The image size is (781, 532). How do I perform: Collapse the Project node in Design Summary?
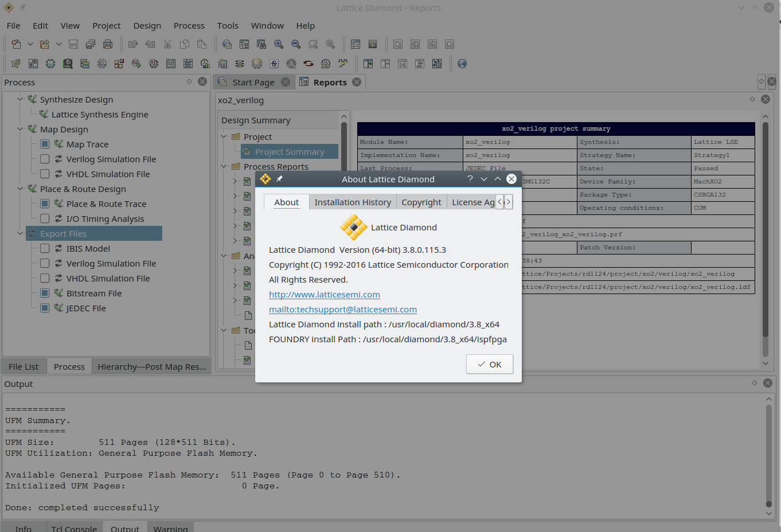click(x=224, y=136)
